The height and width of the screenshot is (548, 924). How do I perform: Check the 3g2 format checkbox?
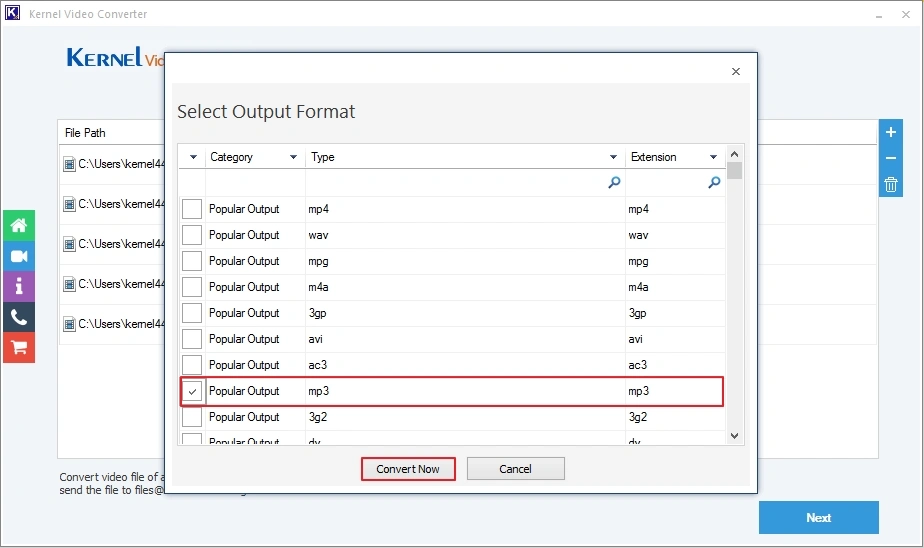pos(192,417)
